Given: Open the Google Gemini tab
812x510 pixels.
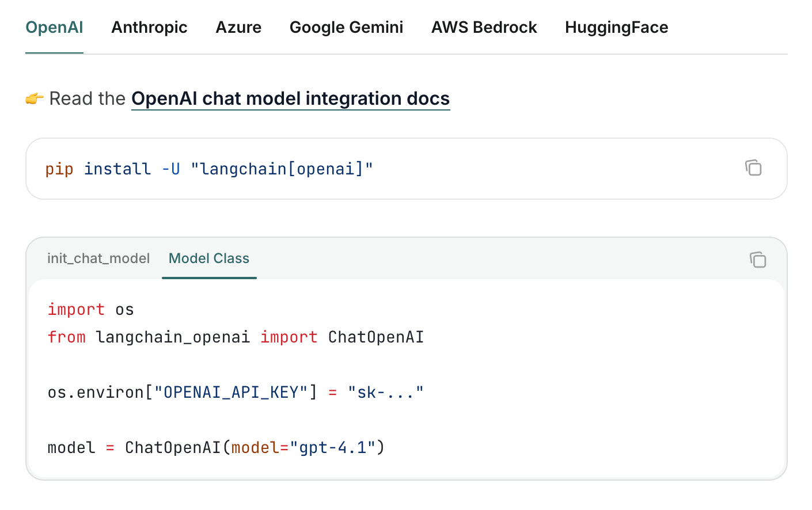Looking at the screenshot, I should pos(346,27).
